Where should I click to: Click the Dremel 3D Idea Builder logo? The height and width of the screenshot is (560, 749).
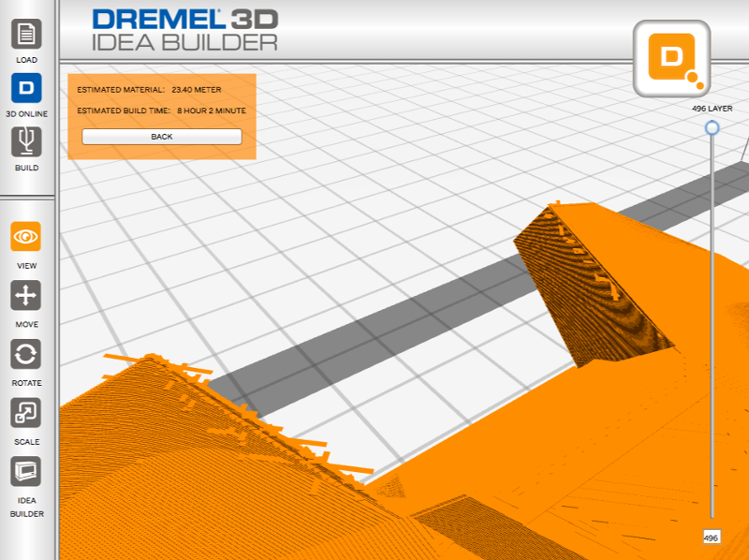pos(185,30)
